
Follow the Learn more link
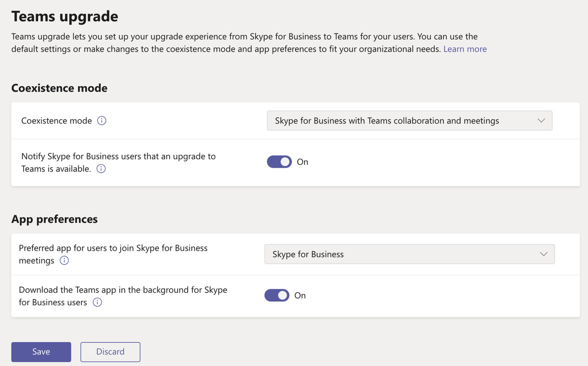[x=465, y=49]
